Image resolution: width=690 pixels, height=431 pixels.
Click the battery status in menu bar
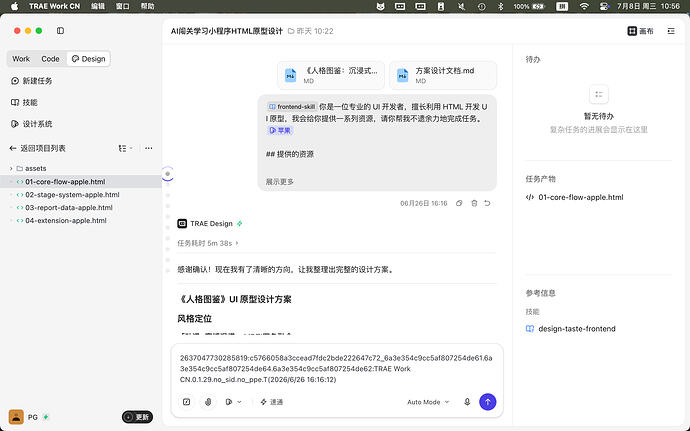click(530, 6)
